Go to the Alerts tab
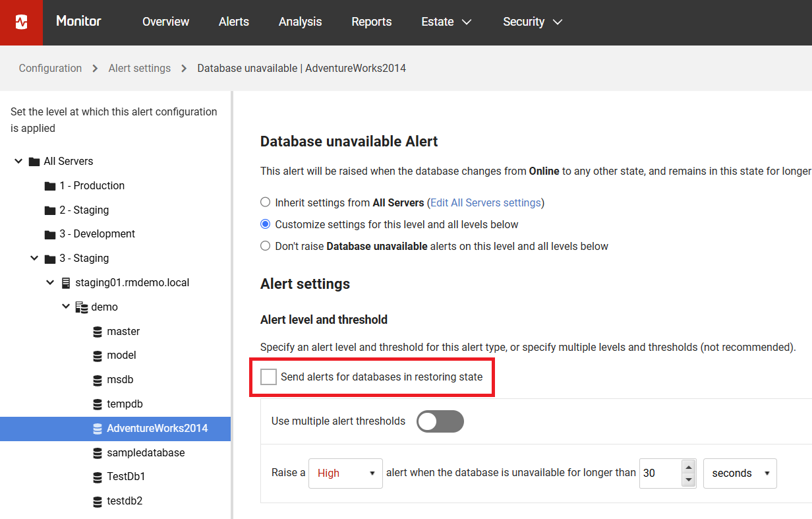The height and width of the screenshot is (519, 812). tap(233, 22)
